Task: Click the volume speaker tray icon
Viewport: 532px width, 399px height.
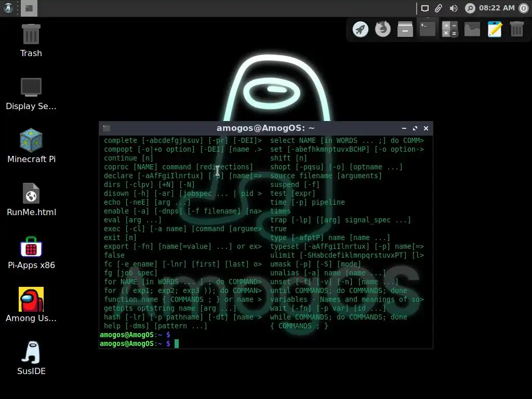Action: 454,8
